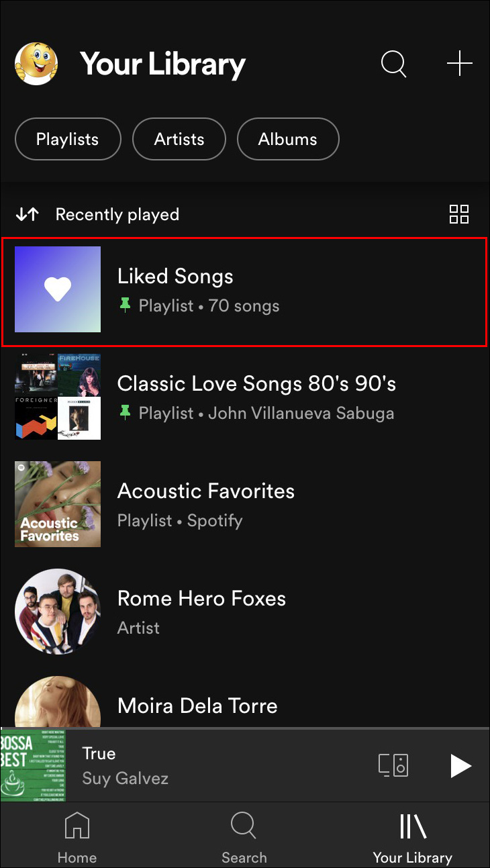Open the connect to device icon

[x=393, y=765]
